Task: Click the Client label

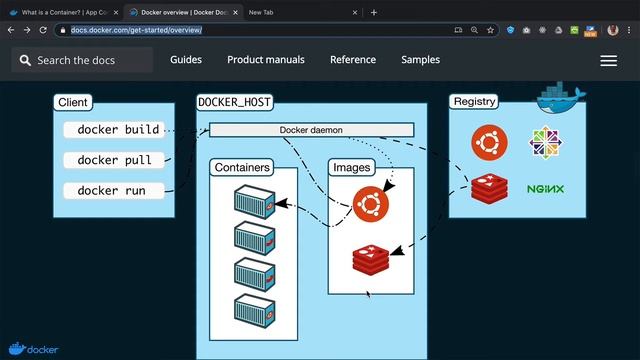Action: tap(73, 102)
